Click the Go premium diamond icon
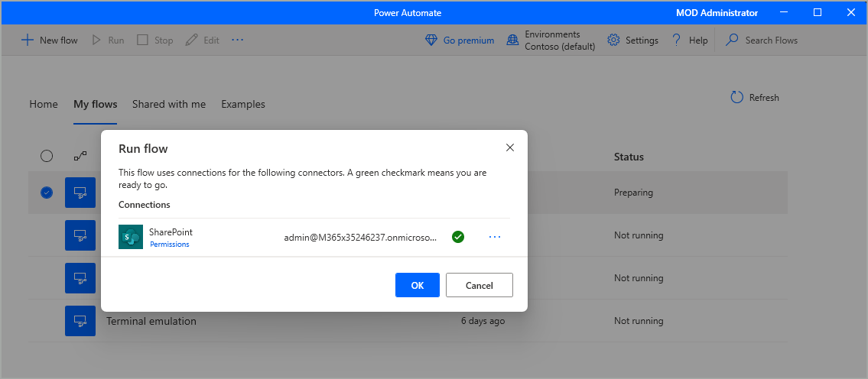868x379 pixels. point(431,40)
